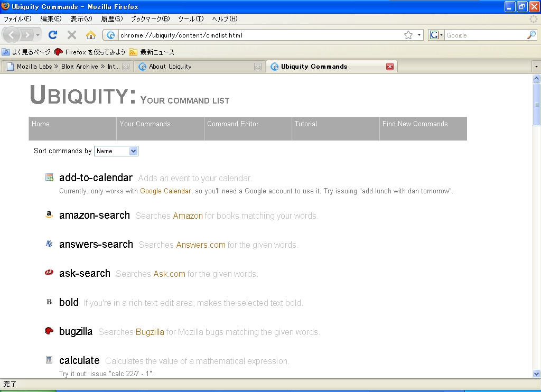541x392 pixels.
Task: Open the ファイル(F) menu
Action: click(17, 19)
